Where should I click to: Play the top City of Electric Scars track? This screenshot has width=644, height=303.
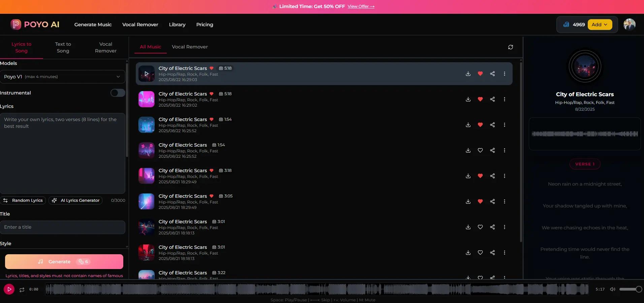(146, 74)
